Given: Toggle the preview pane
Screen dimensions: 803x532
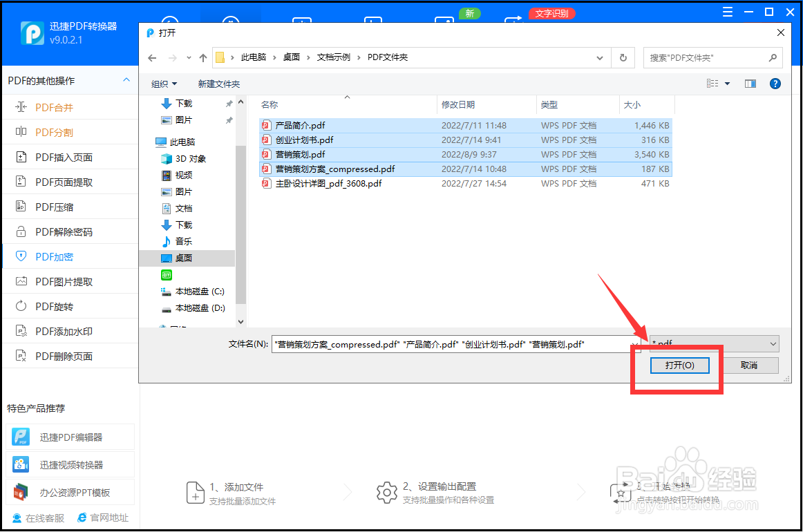Looking at the screenshot, I should click(x=750, y=84).
